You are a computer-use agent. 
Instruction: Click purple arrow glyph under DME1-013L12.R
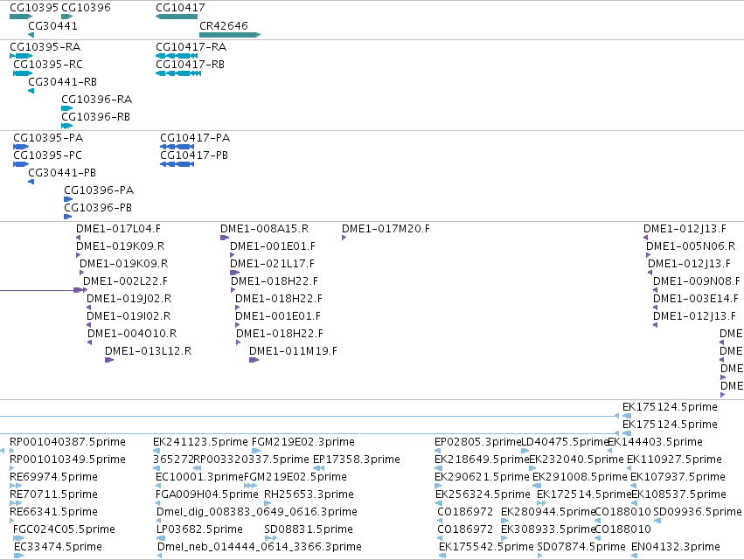(109, 360)
